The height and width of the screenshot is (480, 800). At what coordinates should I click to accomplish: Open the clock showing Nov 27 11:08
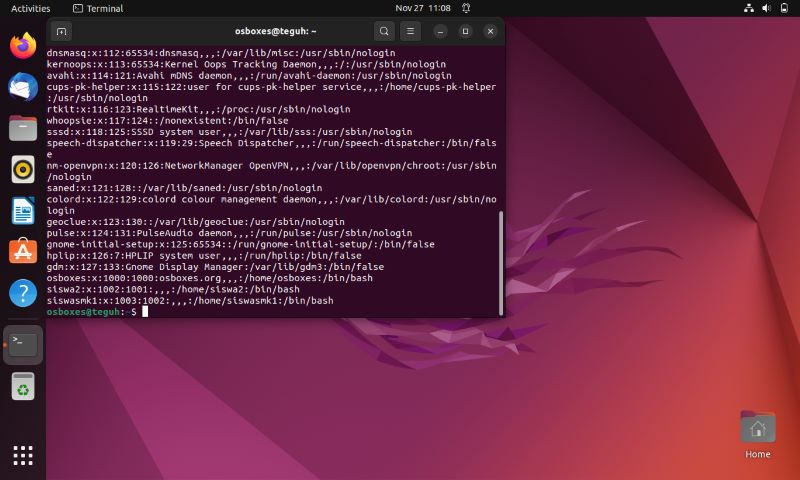click(x=423, y=8)
